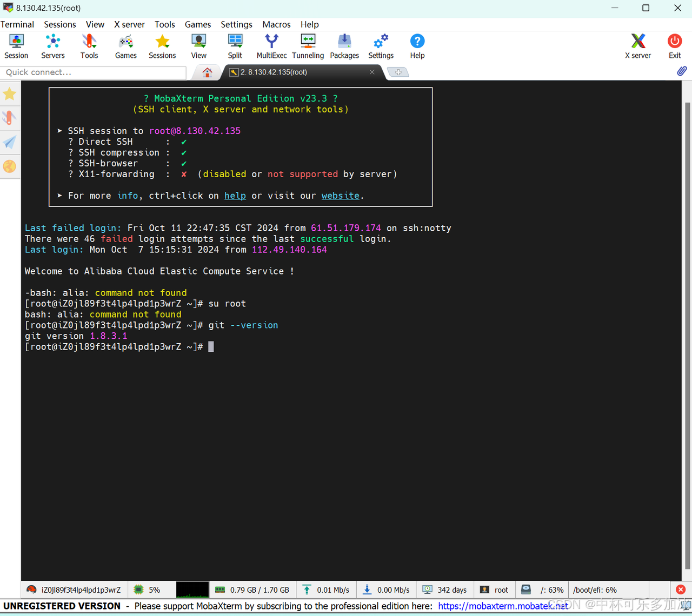
Task: Click the IP address 61.51.179.174 in terminal
Action: [346, 228]
